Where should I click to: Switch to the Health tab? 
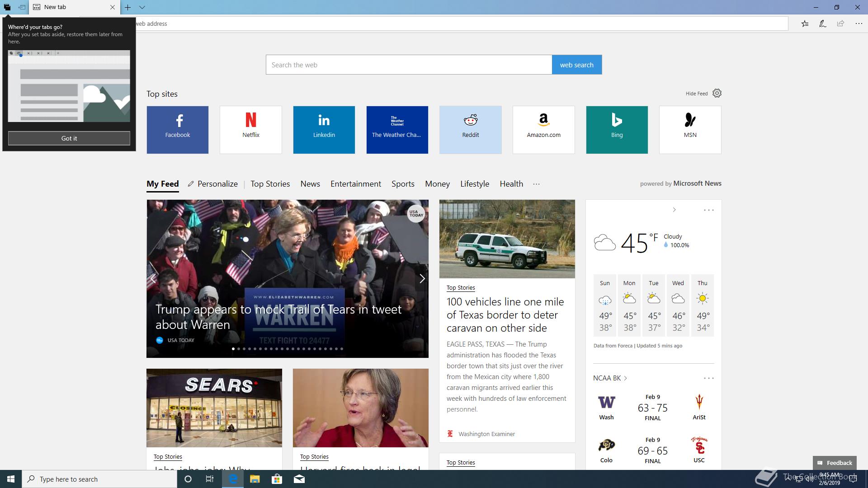coord(511,184)
